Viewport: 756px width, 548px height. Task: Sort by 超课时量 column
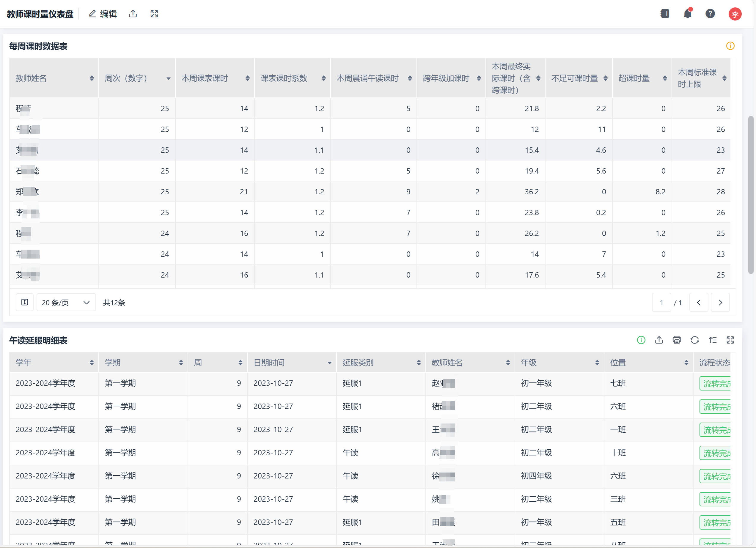665,78
